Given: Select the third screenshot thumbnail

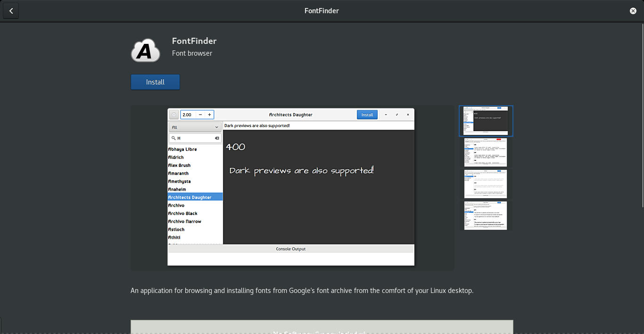Looking at the screenshot, I should [x=486, y=184].
